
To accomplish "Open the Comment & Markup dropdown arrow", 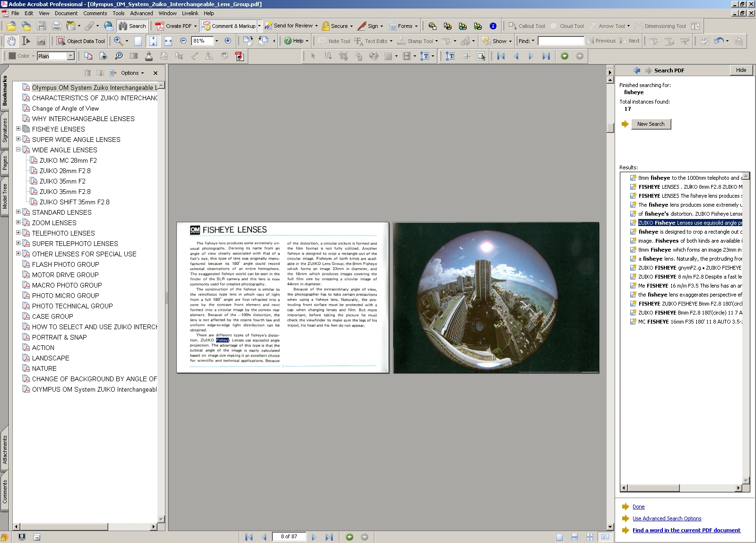I will click(259, 26).
